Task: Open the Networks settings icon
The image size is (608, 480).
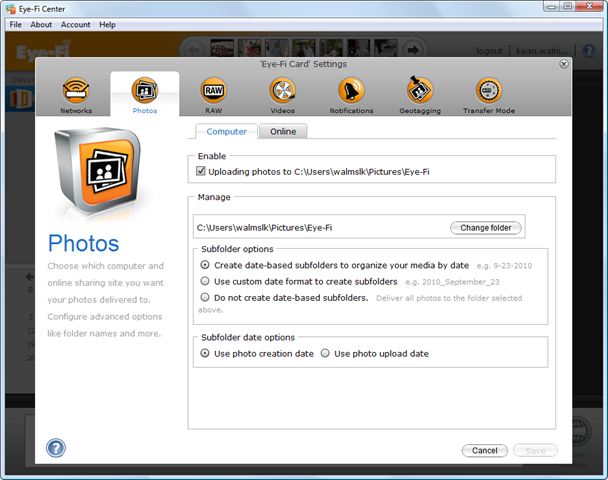Action: [75, 92]
